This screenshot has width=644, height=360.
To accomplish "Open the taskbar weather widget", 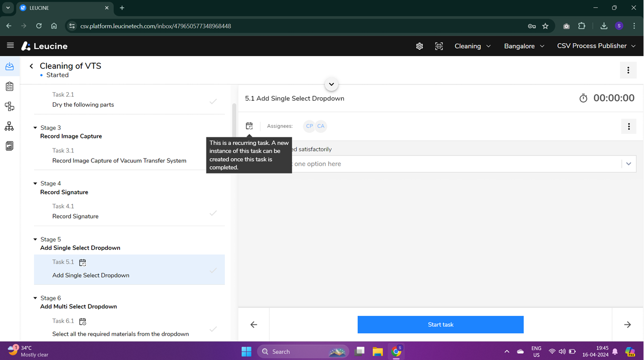I will [x=28, y=351].
